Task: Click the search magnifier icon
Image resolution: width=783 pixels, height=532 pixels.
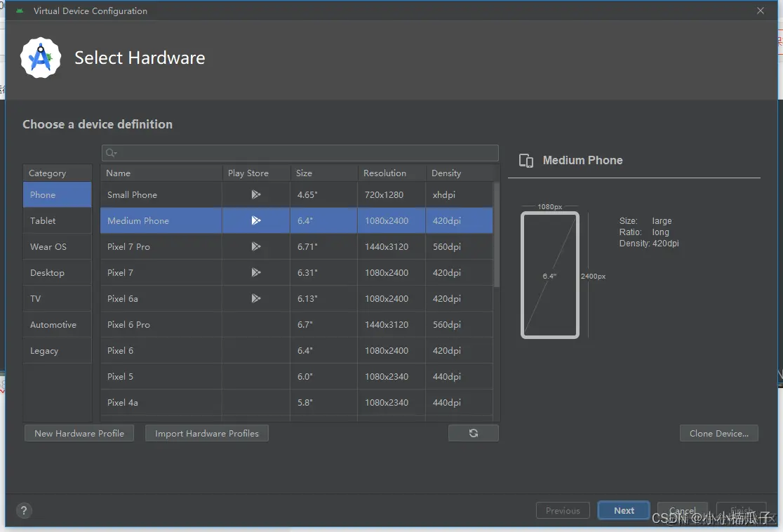Action: [x=111, y=153]
